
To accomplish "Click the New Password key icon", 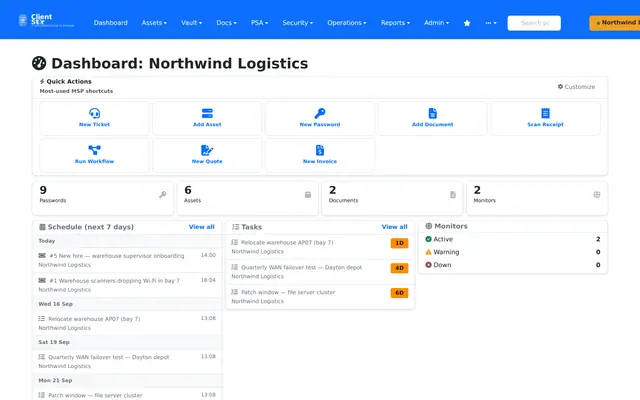I will coord(320,113).
